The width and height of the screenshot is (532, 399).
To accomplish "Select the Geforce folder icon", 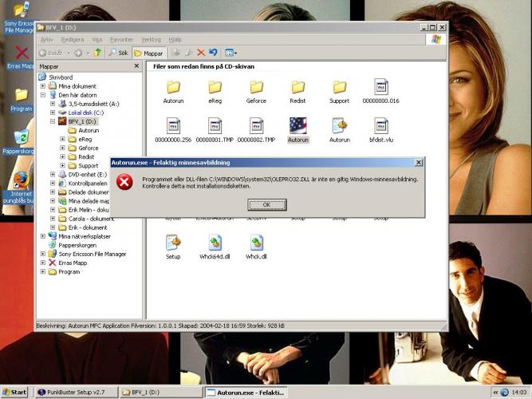I will pyautogui.click(x=256, y=87).
